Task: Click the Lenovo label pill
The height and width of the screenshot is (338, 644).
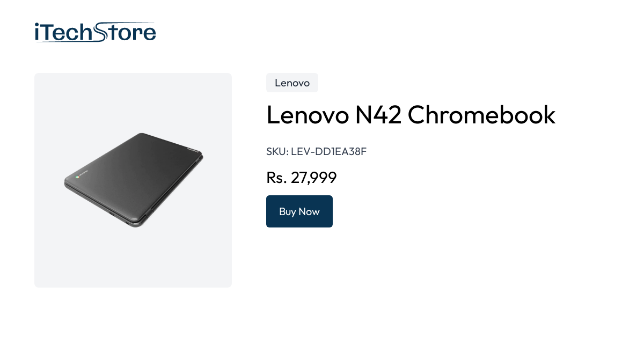Action: 292,83
